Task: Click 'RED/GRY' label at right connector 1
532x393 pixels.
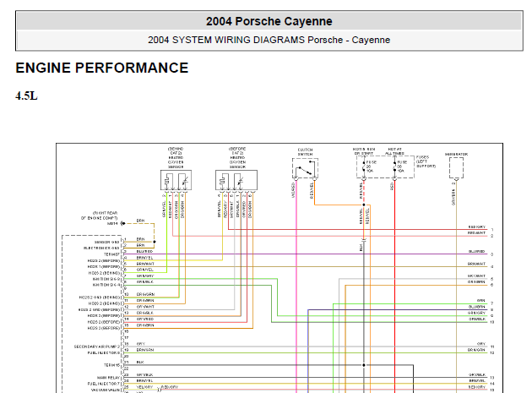Action: (x=477, y=227)
